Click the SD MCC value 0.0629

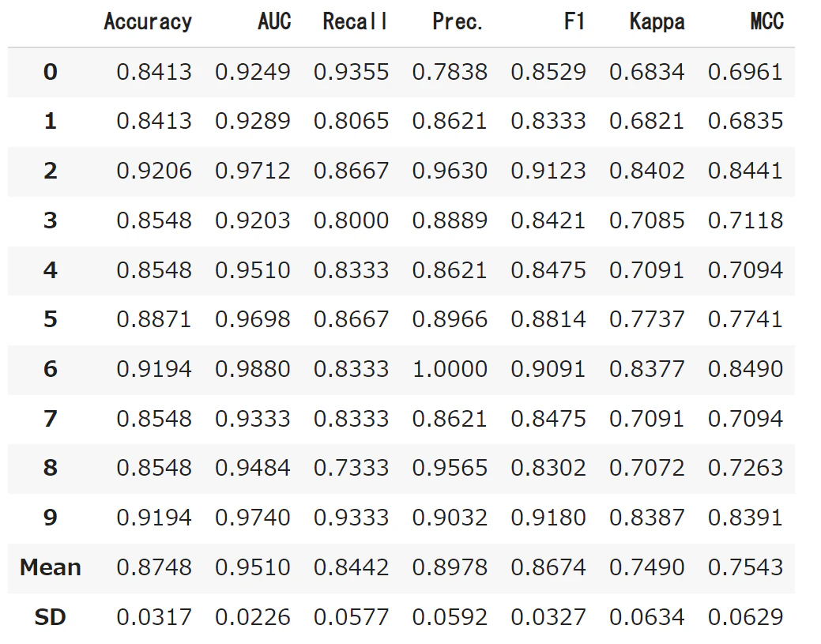coord(746,617)
